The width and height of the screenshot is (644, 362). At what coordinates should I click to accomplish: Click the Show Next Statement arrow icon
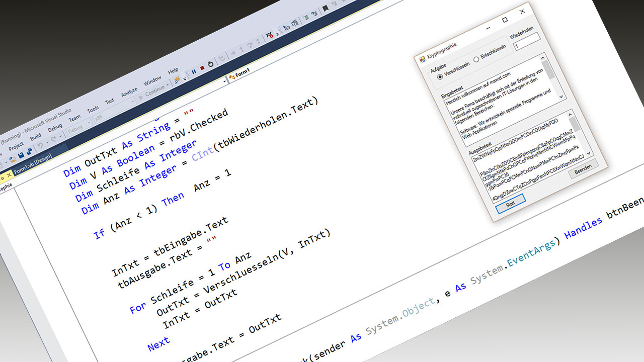233,54
